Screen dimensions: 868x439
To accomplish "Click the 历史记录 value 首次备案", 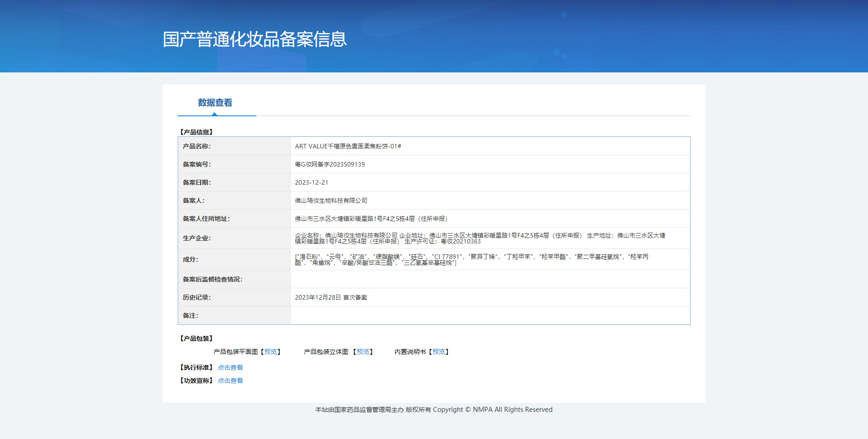I will pos(331,297).
